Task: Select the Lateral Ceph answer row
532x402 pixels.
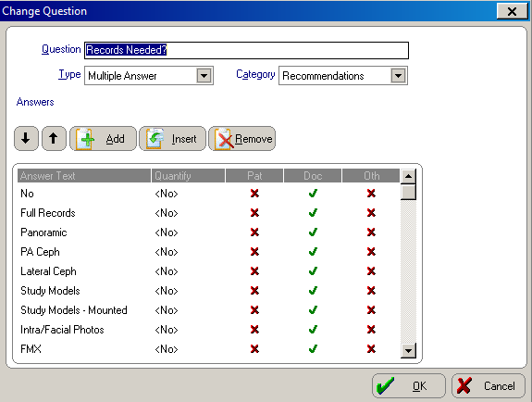Action: 208,271
